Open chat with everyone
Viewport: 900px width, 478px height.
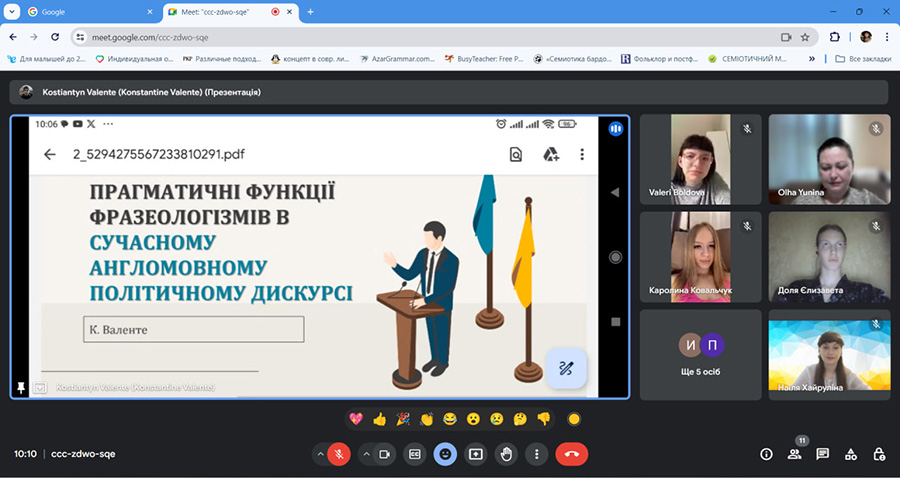click(823, 454)
